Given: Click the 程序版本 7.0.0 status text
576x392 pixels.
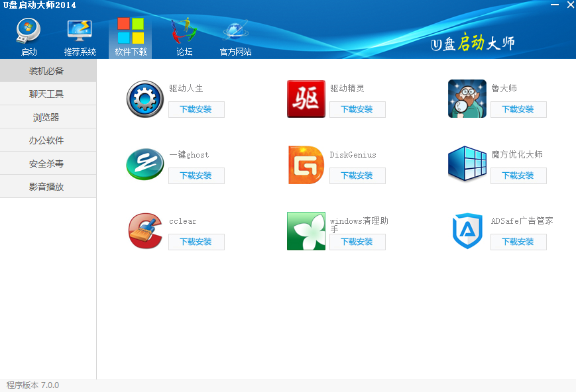Looking at the screenshot, I should click(x=32, y=385).
